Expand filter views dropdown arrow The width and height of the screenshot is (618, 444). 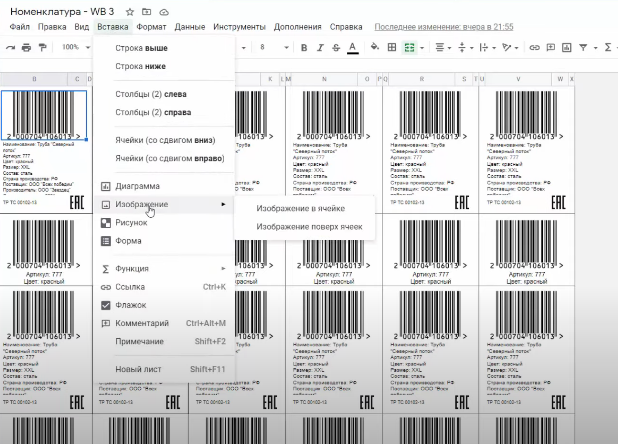click(596, 48)
